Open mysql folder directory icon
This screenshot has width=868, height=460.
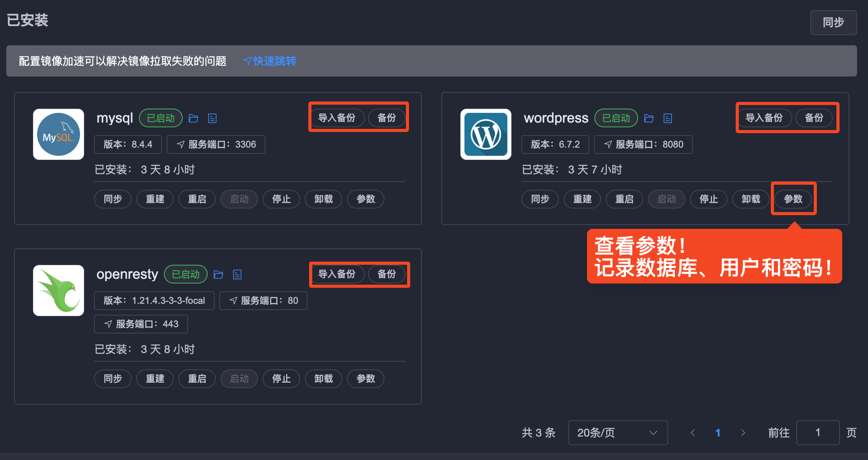[x=193, y=118]
